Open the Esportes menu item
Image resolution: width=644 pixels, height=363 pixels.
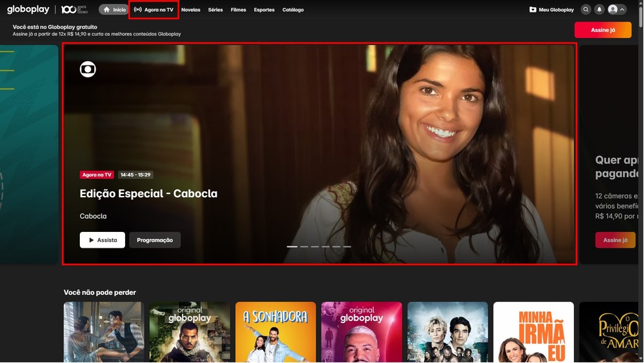[264, 10]
